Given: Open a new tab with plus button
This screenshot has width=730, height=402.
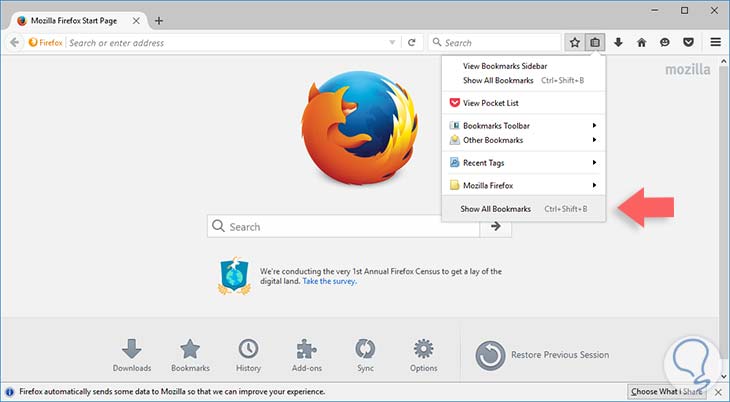Looking at the screenshot, I should pyautogui.click(x=159, y=20).
